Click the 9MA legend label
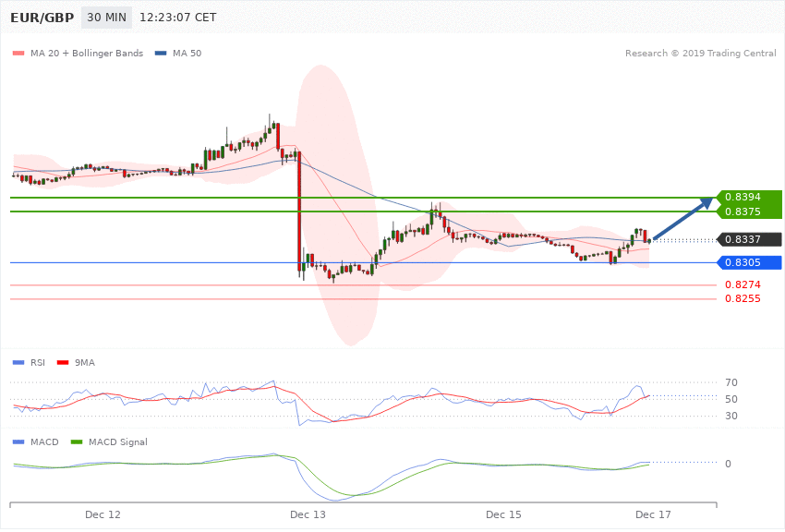Image resolution: width=785 pixels, height=532 pixels. [85, 362]
